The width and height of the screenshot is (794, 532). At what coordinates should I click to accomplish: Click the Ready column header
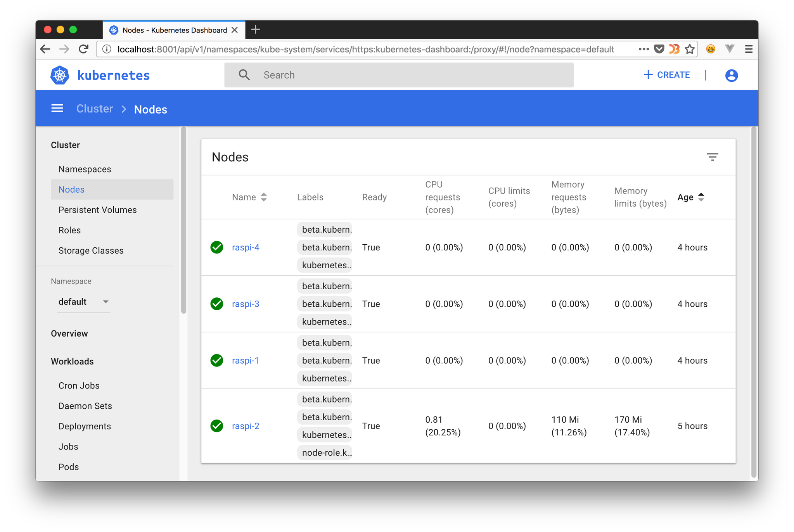(374, 197)
